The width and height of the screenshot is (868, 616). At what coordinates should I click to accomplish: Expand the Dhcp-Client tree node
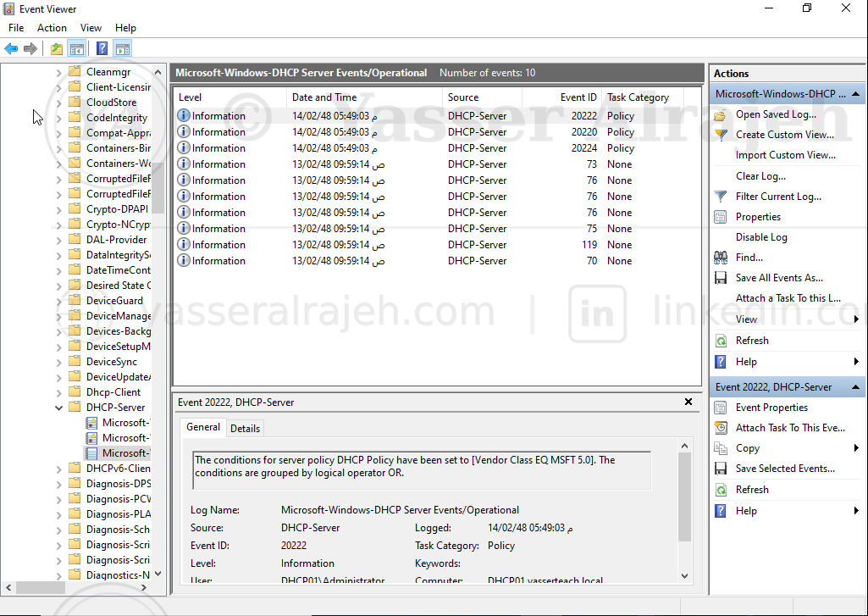[58, 393]
